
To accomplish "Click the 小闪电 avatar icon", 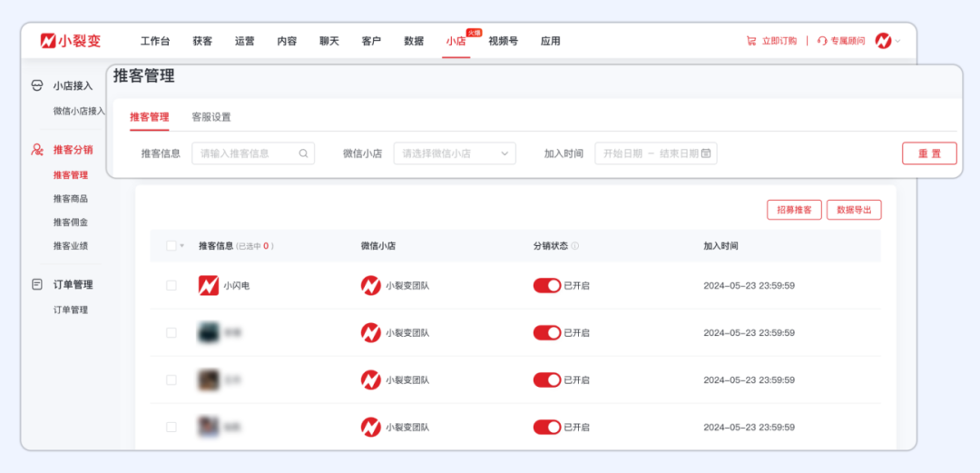I will click(x=209, y=285).
